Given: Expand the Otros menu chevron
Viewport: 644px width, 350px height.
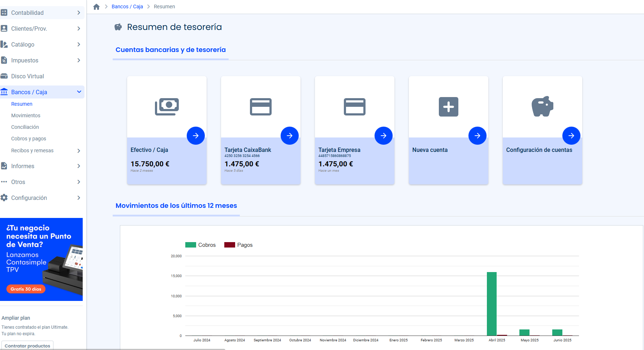Looking at the screenshot, I should (79, 182).
